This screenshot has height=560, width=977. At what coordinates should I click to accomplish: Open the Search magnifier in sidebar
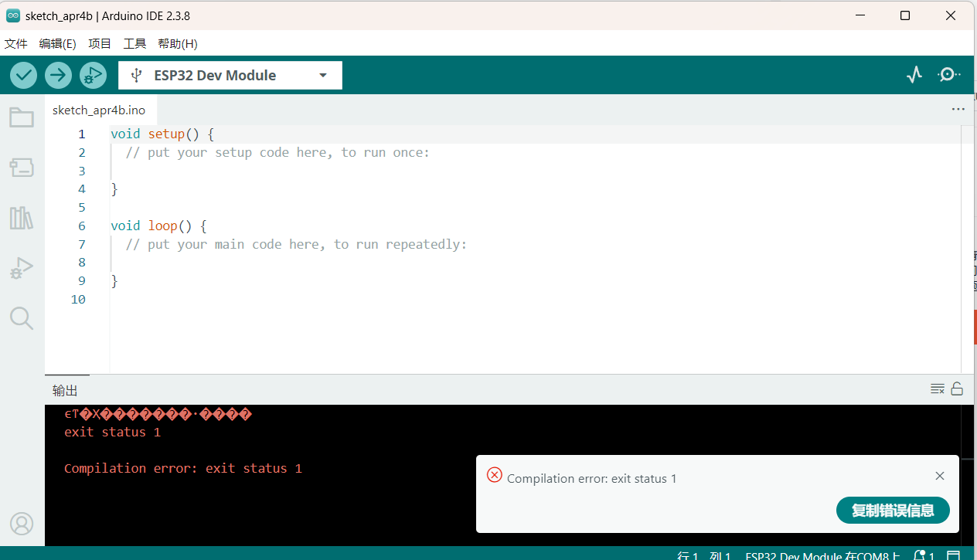pos(22,318)
